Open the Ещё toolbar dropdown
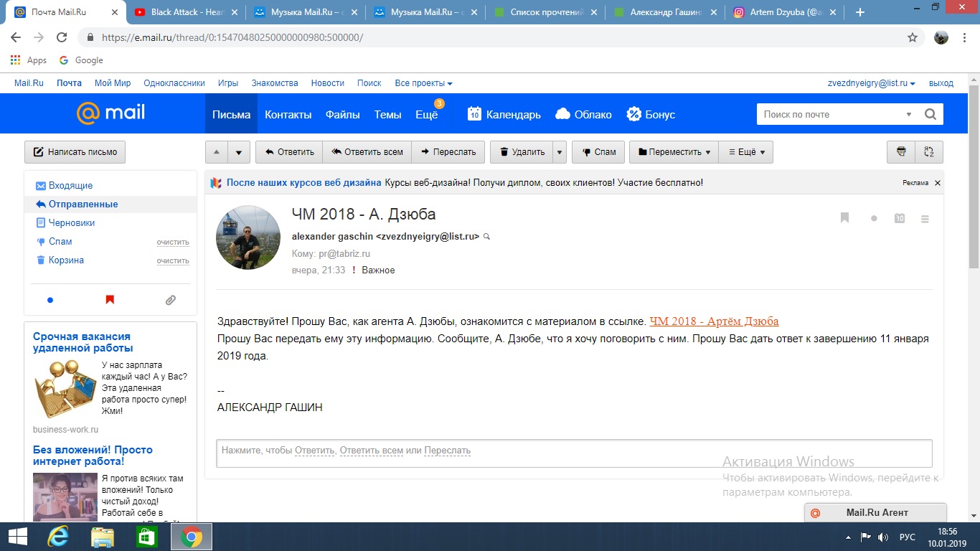Viewport: 980px width, 551px height. (747, 152)
